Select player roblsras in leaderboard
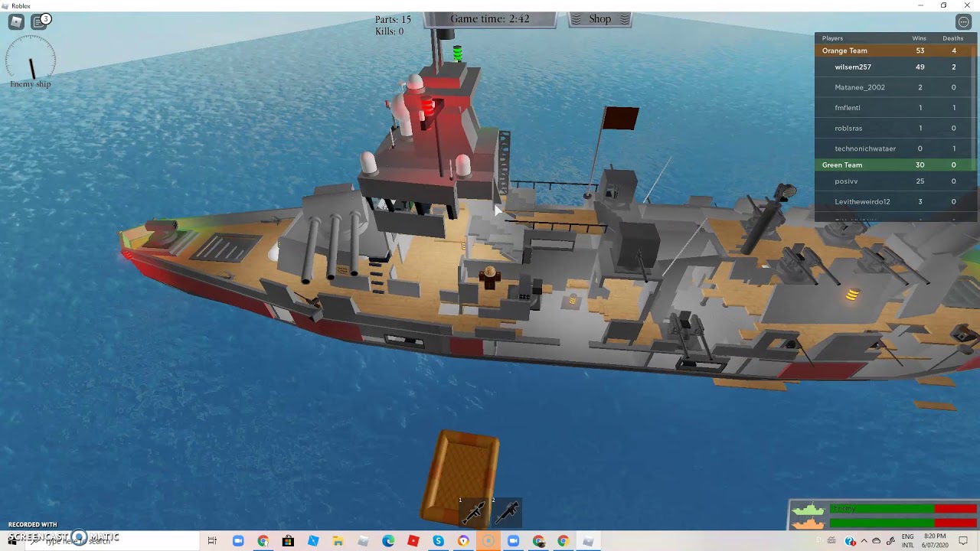980x551 pixels. pos(897,128)
